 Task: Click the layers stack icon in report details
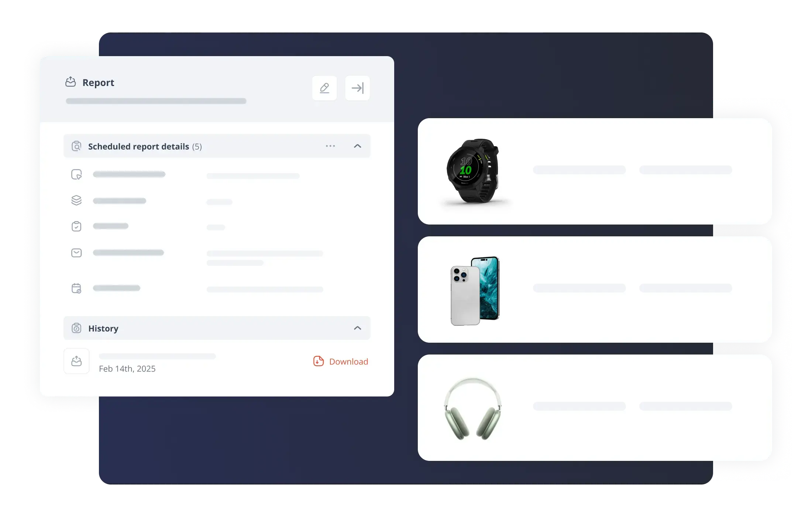point(76,200)
